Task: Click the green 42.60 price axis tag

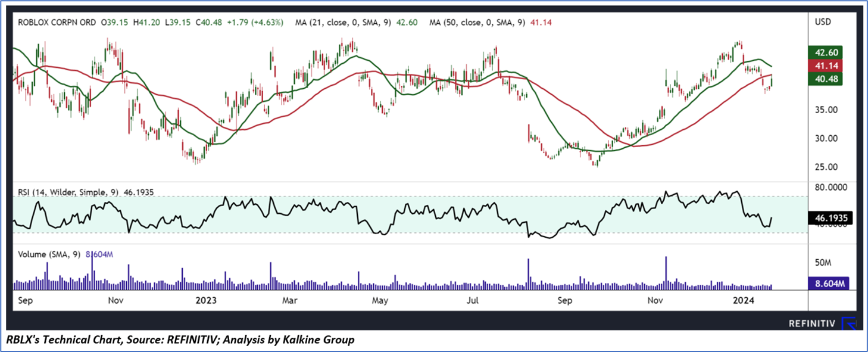Action: (x=824, y=52)
